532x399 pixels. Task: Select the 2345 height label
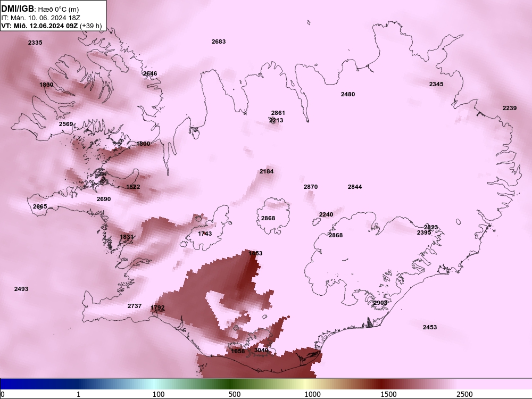coord(436,84)
